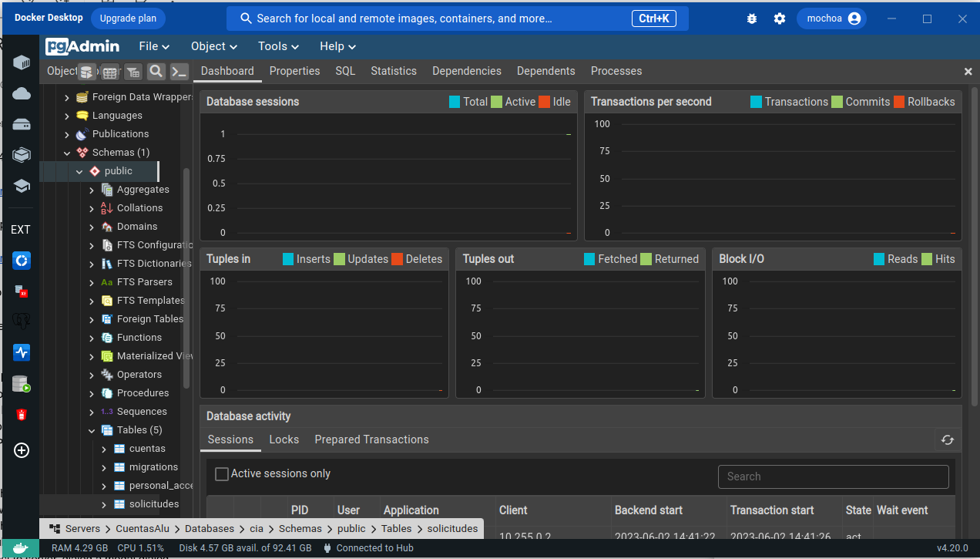Click the View Data table icon
The image size is (980, 559).
[109, 72]
